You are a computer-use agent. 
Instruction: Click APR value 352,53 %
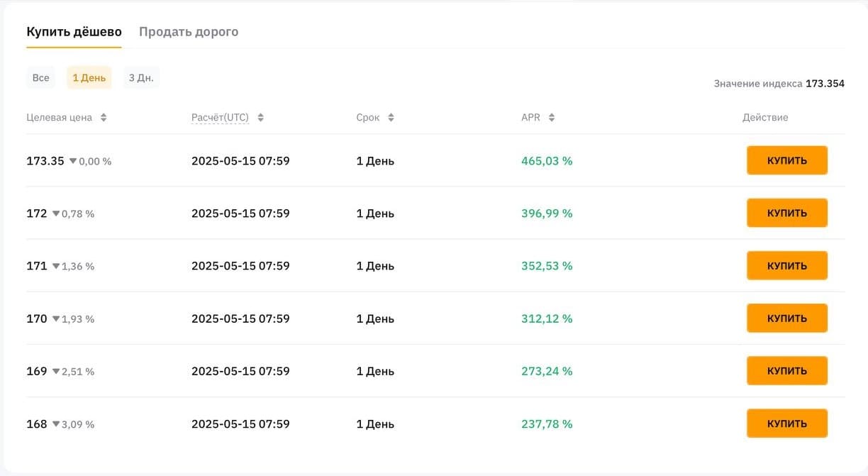547,266
